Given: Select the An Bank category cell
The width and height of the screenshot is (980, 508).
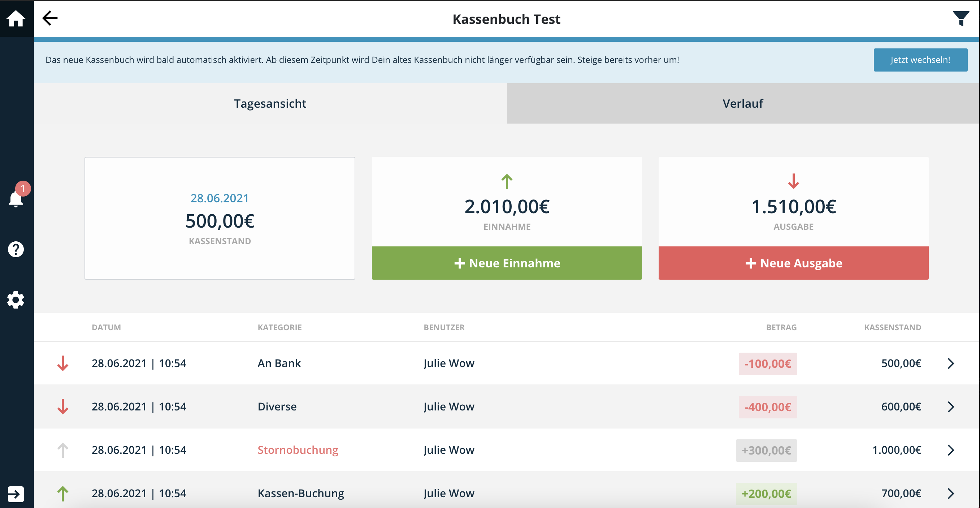Looking at the screenshot, I should point(279,363).
